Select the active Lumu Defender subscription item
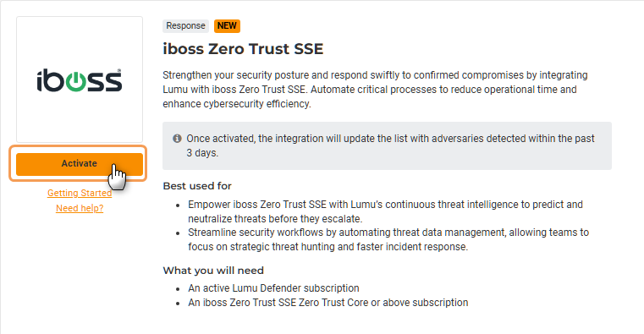The image size is (644, 334). click(x=273, y=288)
